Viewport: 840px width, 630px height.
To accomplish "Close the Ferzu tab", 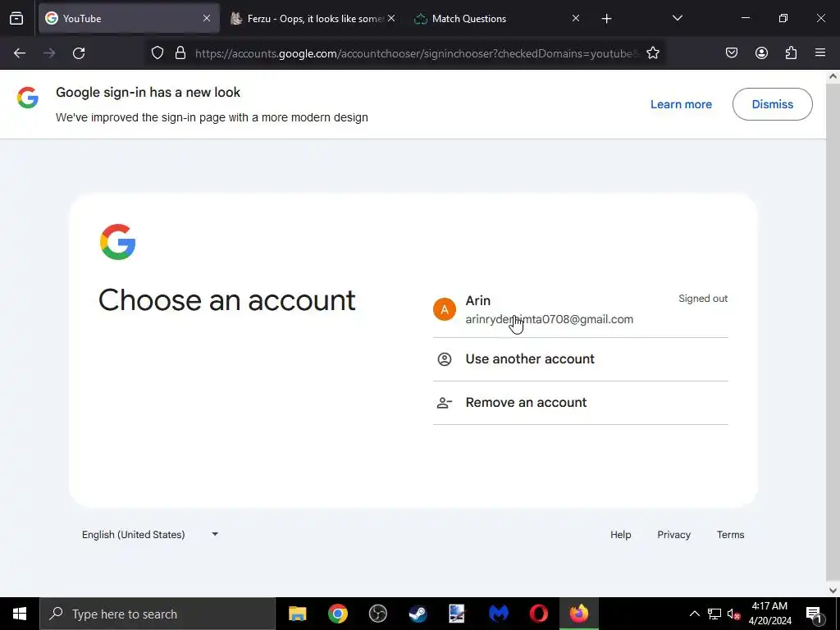I will click(x=391, y=19).
